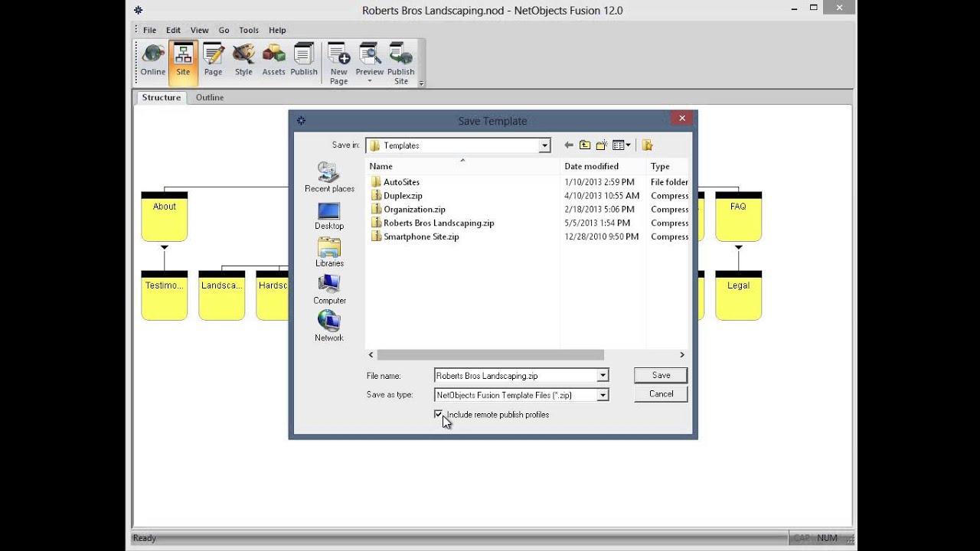
Task: Click the scroll left arrow in file list
Action: pyautogui.click(x=371, y=355)
